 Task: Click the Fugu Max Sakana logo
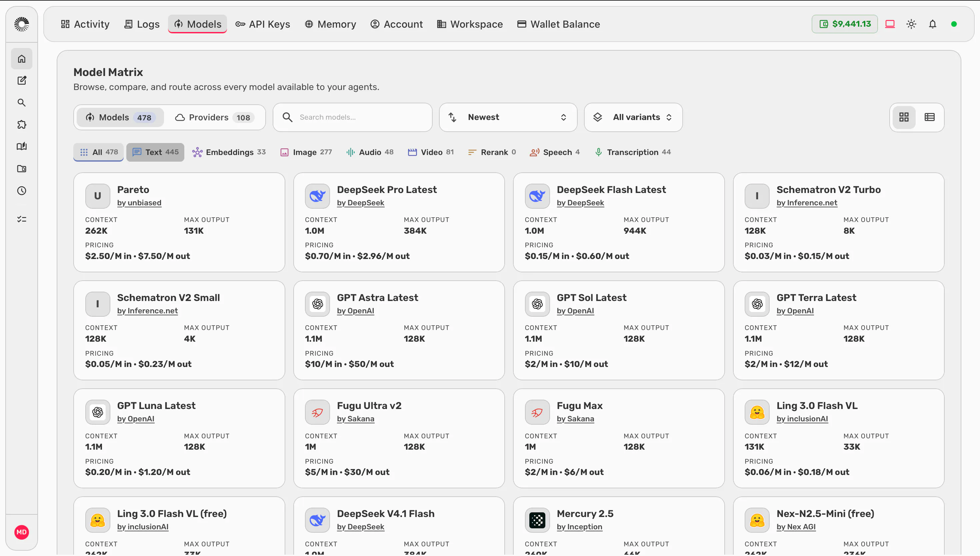tap(537, 412)
